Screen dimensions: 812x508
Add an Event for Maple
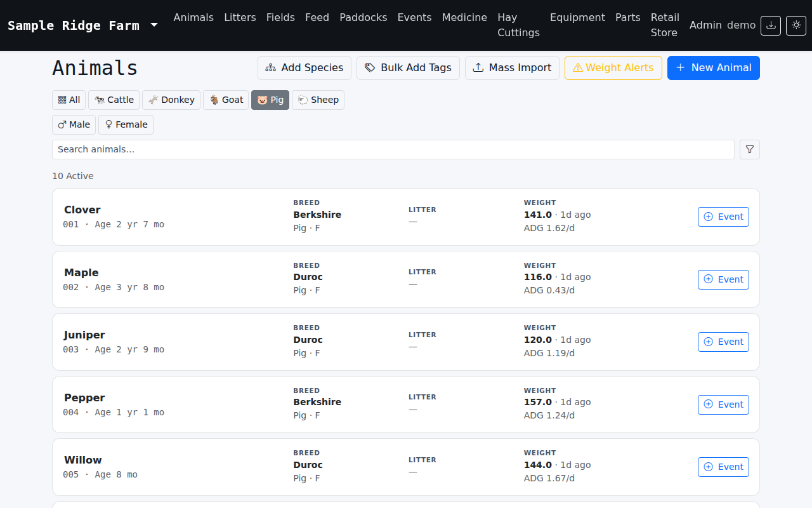point(723,279)
